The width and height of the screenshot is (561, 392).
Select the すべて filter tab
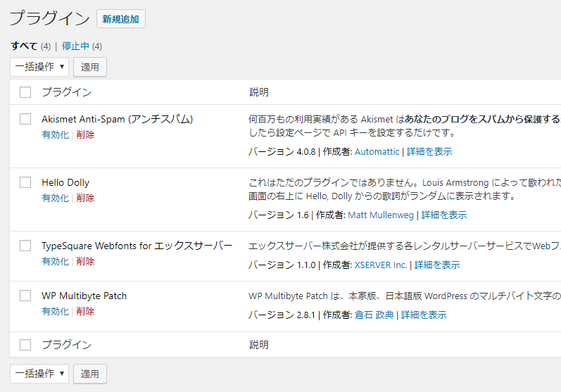[x=24, y=46]
